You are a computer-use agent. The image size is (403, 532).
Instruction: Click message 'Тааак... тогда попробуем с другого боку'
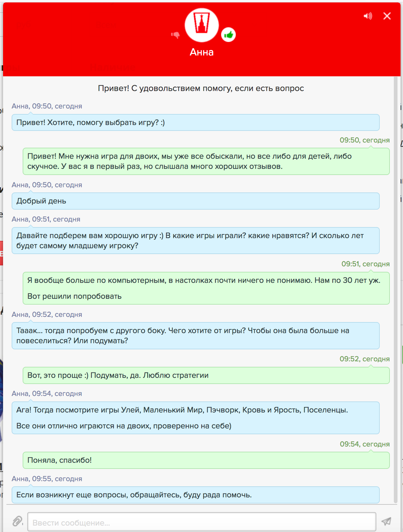[196, 336]
